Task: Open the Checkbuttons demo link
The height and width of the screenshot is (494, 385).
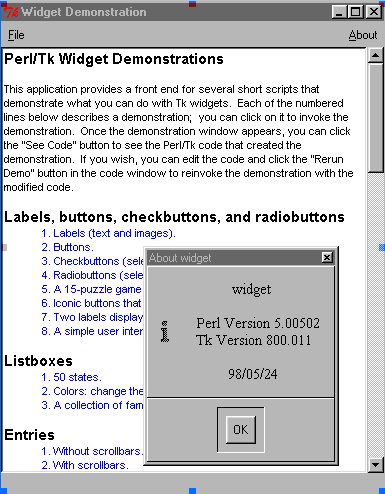Action: coord(92,261)
